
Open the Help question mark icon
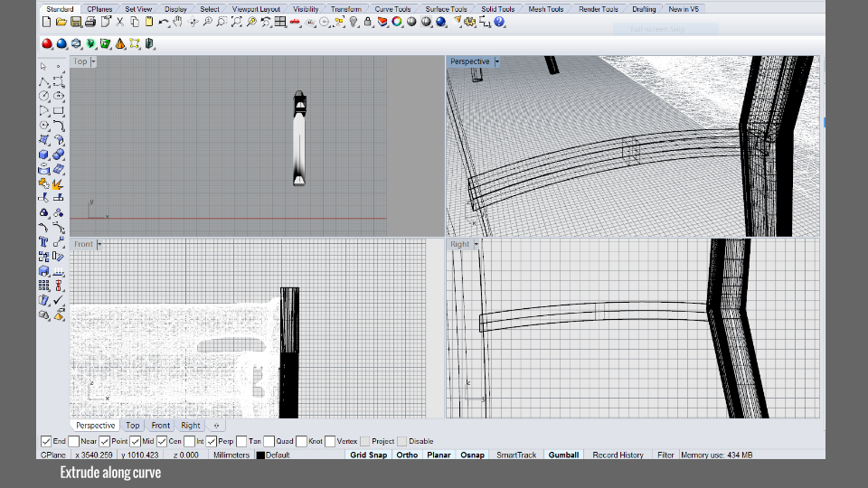tap(499, 22)
